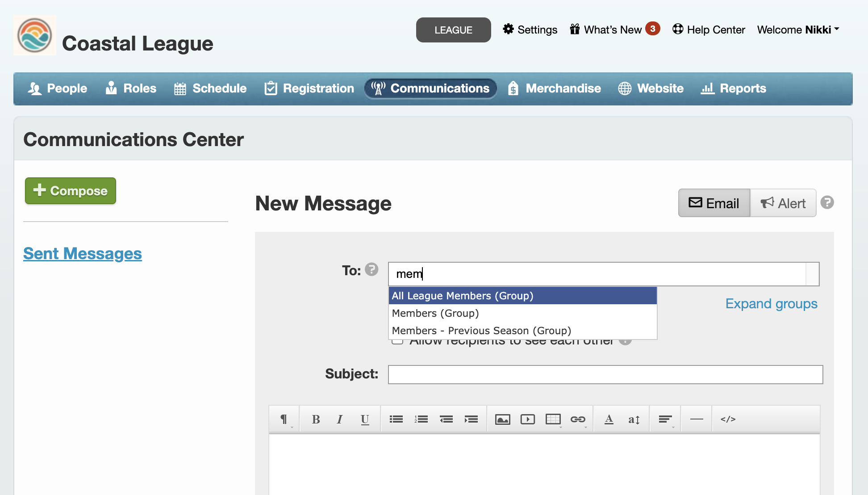Click the font size icon
The width and height of the screenshot is (868, 495).
point(634,419)
